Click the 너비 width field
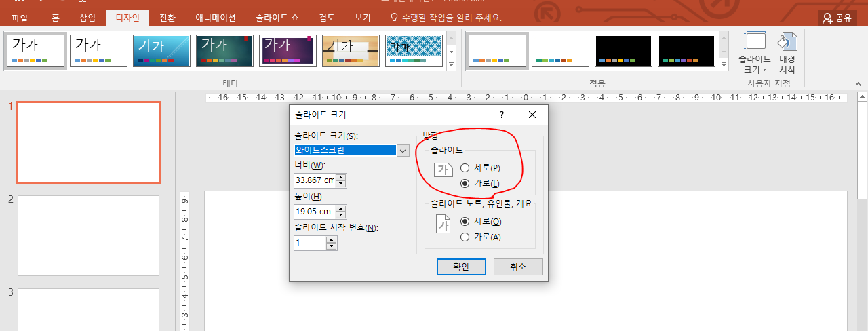This screenshot has width=868, height=331. coord(315,180)
